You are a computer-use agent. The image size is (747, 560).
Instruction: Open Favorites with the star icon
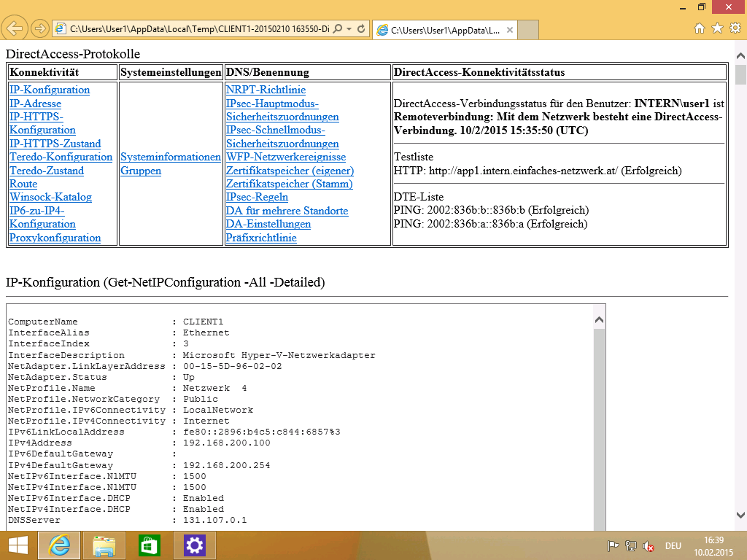(x=718, y=28)
